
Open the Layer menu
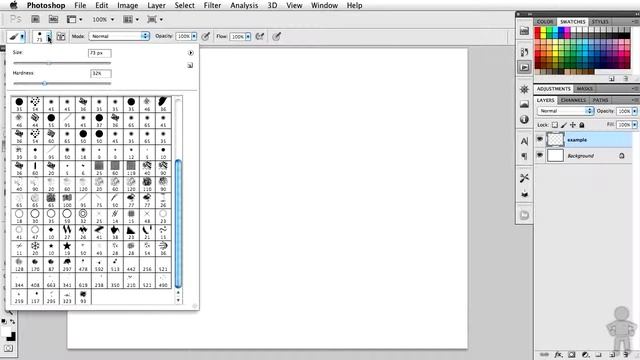(156, 5)
